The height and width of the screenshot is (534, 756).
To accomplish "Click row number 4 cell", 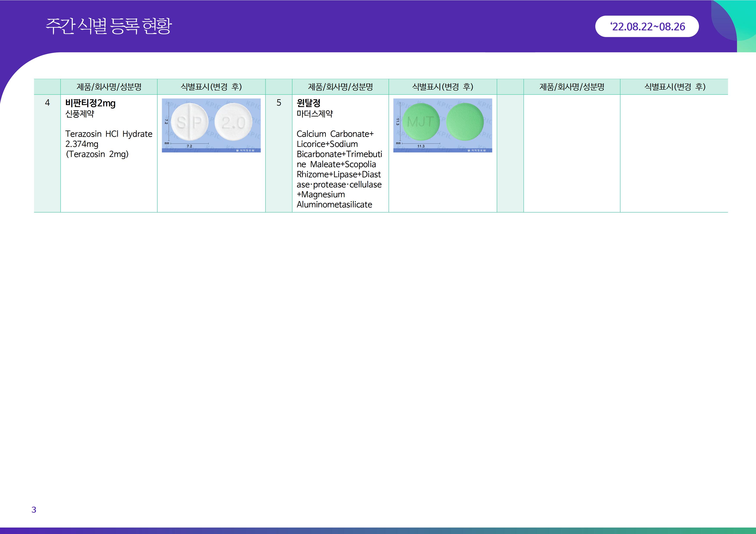I will pos(47,103).
